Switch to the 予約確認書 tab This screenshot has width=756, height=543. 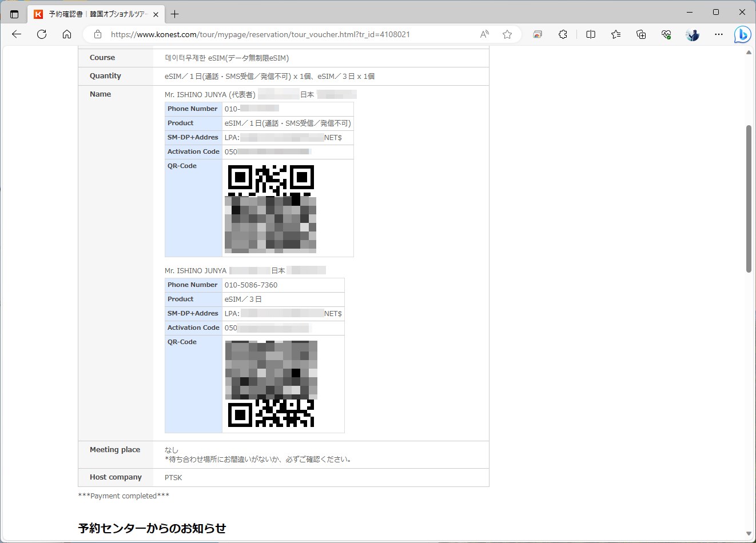click(x=91, y=14)
